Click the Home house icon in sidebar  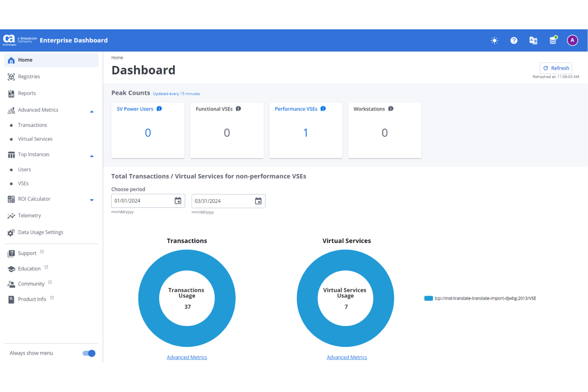click(x=11, y=60)
